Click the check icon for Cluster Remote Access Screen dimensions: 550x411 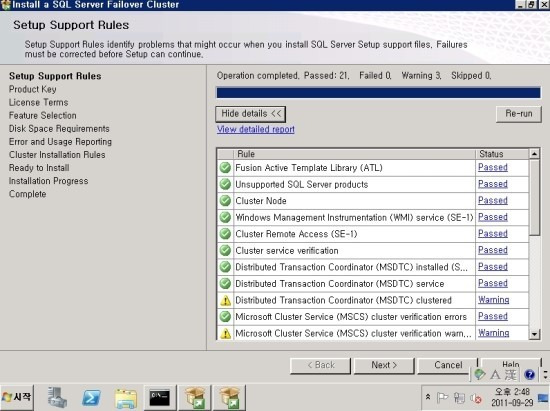click(225, 234)
